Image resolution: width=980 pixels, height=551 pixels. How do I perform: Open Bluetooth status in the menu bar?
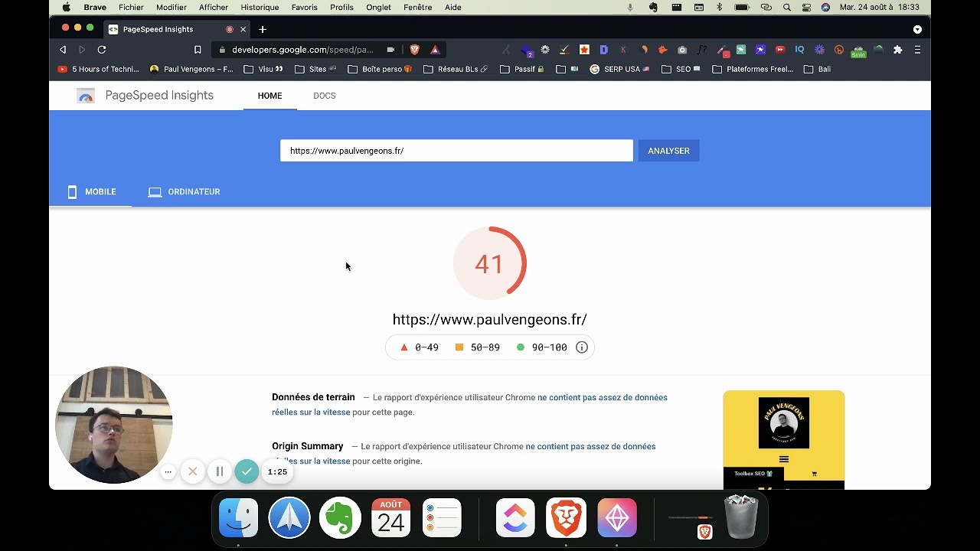coord(719,7)
